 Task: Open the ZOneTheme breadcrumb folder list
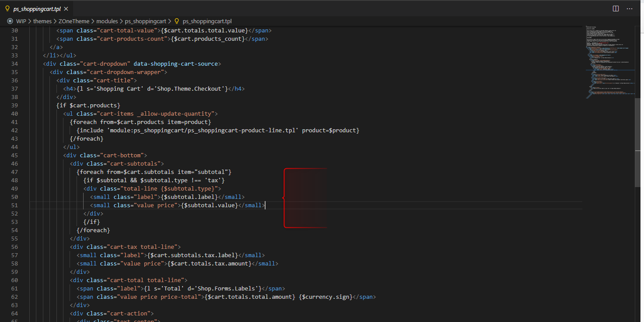point(73,21)
